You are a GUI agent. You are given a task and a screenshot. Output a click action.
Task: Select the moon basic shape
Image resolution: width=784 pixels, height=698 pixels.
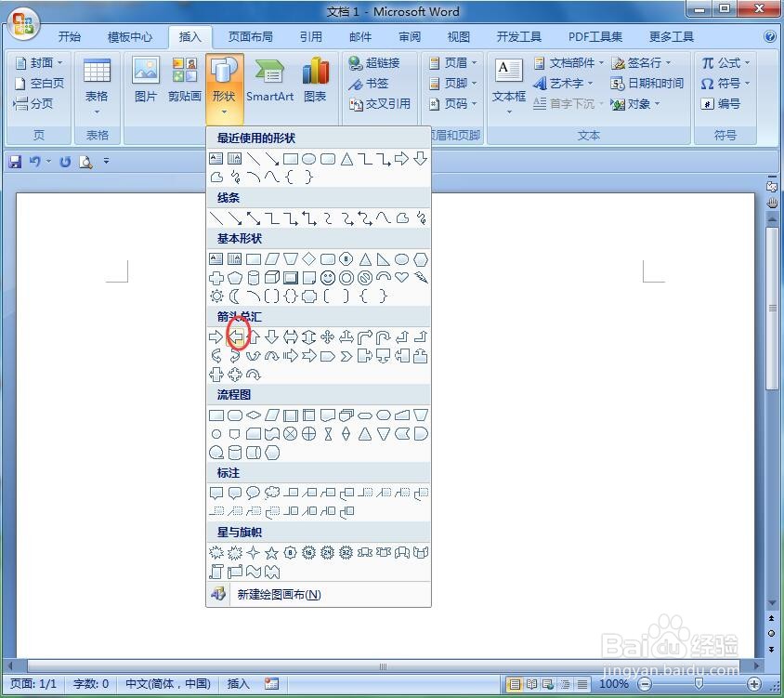point(234,296)
